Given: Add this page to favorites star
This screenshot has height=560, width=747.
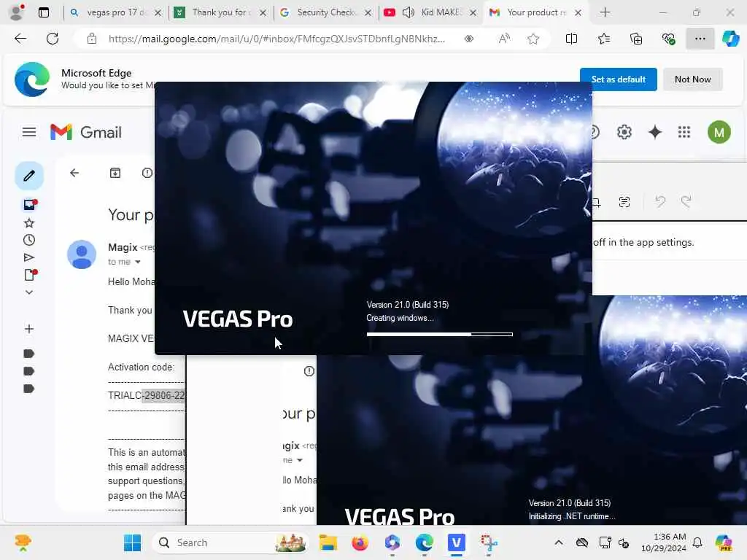Looking at the screenshot, I should [533, 39].
